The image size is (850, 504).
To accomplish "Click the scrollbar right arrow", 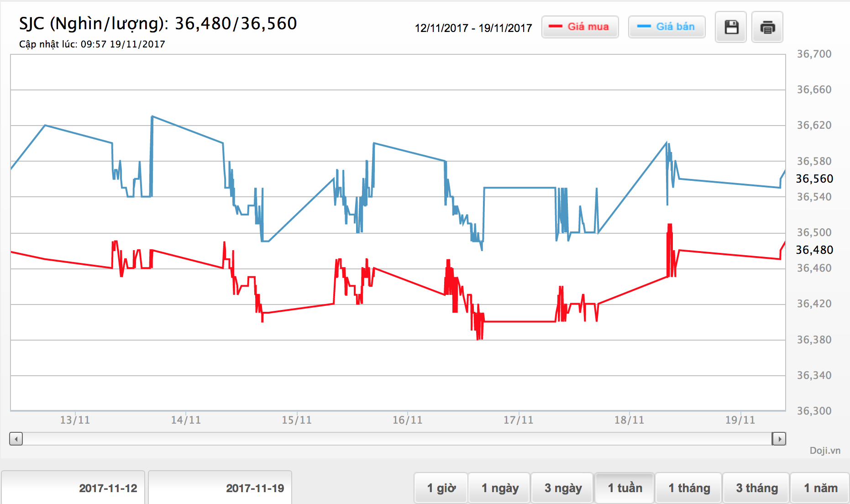I will (x=779, y=439).
